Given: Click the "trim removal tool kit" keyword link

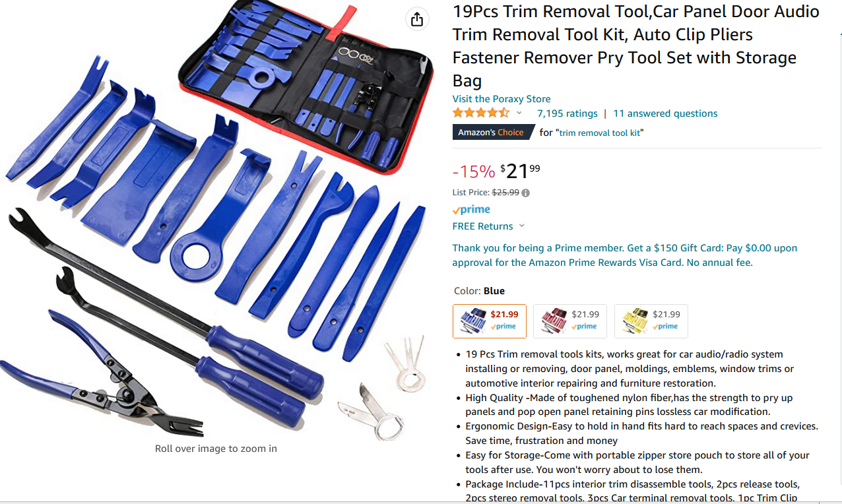Looking at the screenshot, I should 601,133.
